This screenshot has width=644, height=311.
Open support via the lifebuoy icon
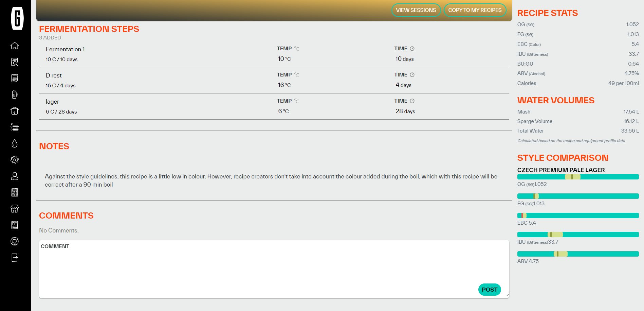point(15,241)
